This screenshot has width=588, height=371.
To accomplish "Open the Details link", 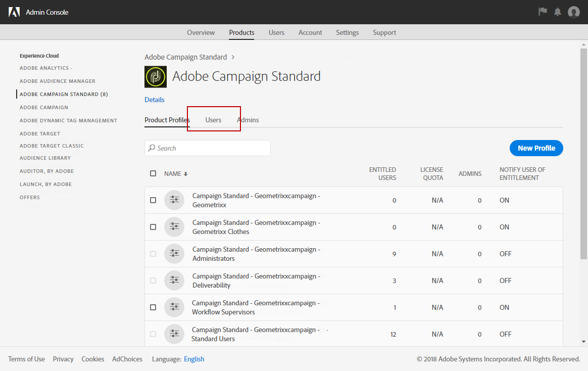I will tap(154, 100).
